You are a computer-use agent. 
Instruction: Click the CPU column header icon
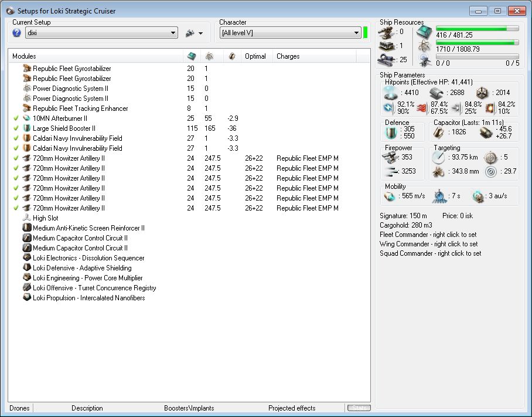point(192,56)
